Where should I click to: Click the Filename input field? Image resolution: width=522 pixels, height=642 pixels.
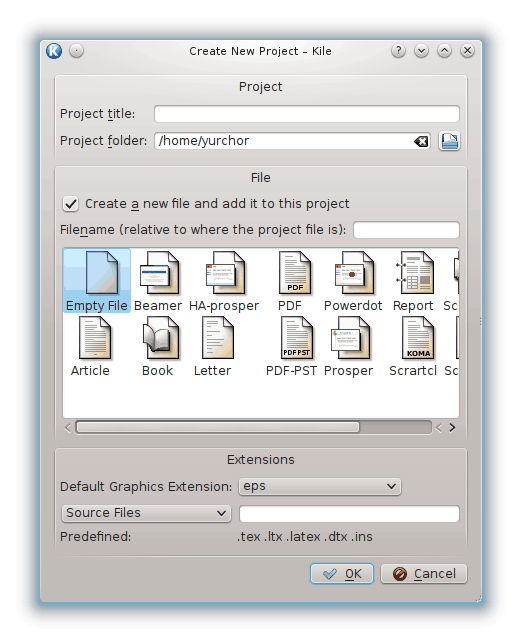click(x=406, y=230)
